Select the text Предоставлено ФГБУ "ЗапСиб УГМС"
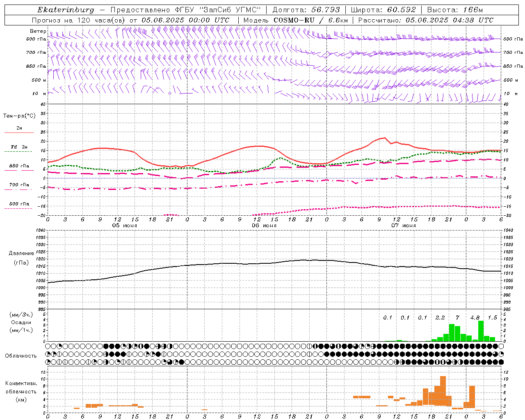The height and width of the screenshot is (420, 525). [186, 10]
